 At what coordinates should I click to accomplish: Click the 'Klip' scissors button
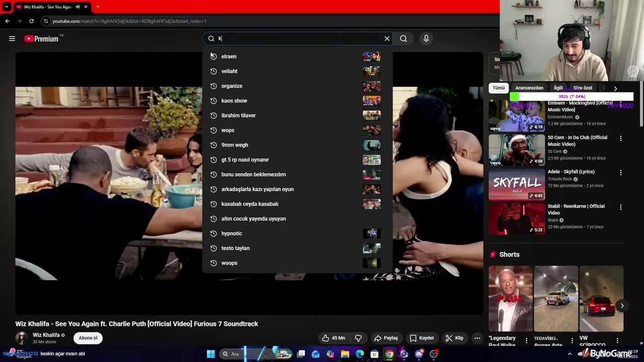(x=454, y=338)
